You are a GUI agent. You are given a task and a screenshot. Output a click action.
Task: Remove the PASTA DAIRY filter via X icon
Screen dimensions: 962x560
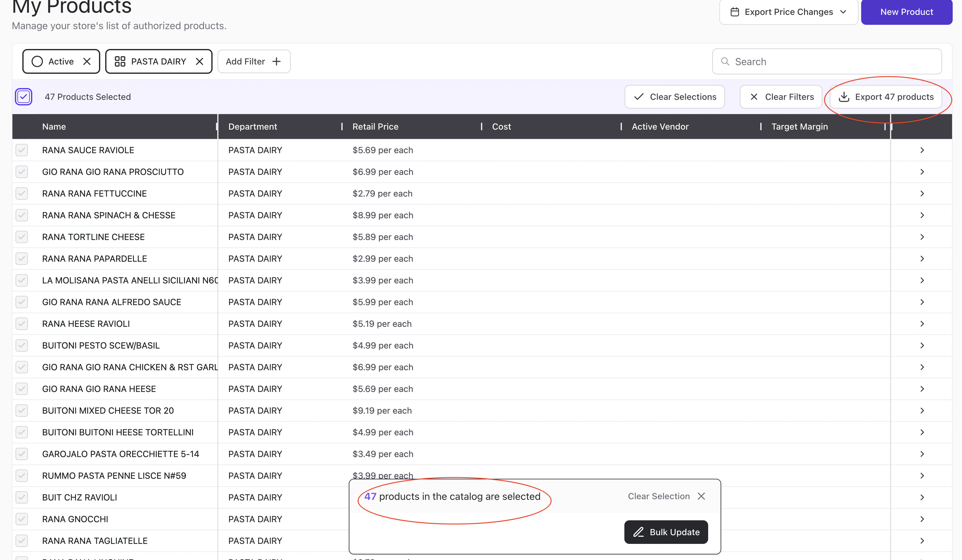click(199, 61)
